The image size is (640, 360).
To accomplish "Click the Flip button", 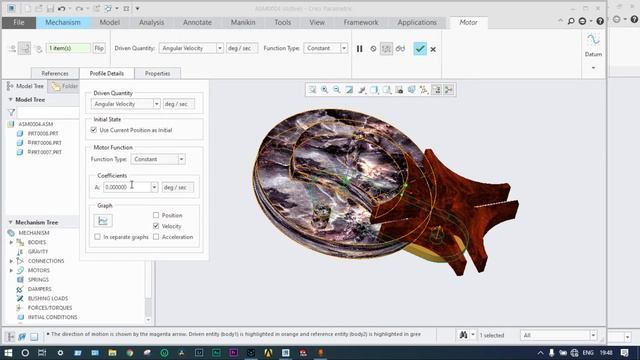I will (99, 48).
